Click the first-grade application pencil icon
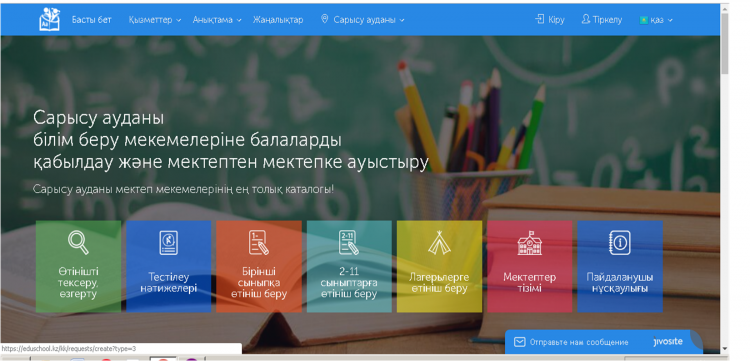The width and height of the screenshot is (750, 361). (259, 242)
